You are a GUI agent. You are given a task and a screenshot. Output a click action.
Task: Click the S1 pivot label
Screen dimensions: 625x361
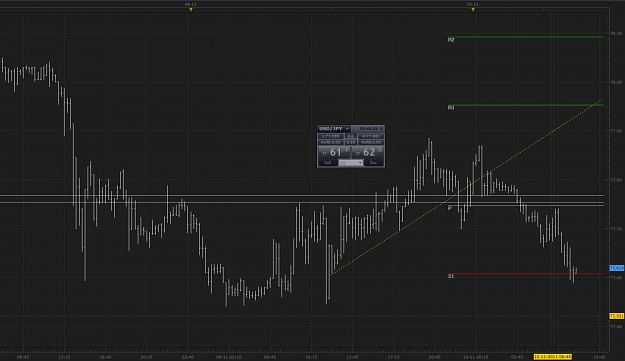point(451,276)
